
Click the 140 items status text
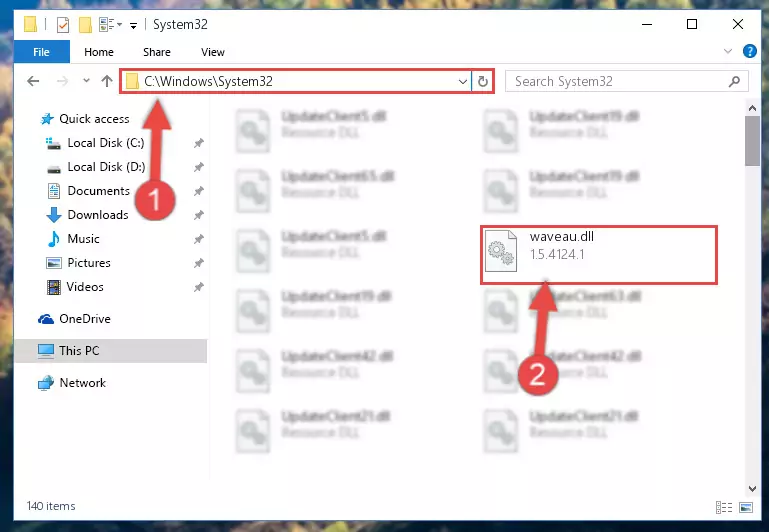[51, 506]
